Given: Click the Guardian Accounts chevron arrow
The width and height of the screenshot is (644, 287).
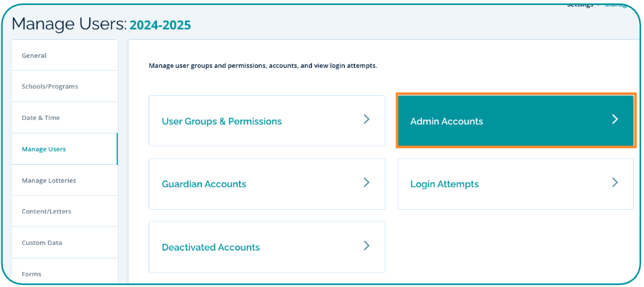Looking at the screenshot, I should click(x=366, y=183).
